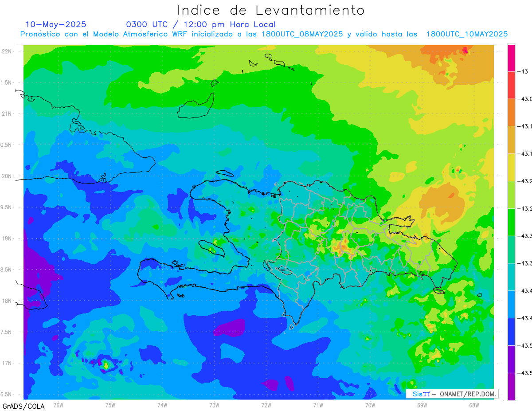Click longitude label "72W"
This screenshot has height=411, width=532.
266,405
